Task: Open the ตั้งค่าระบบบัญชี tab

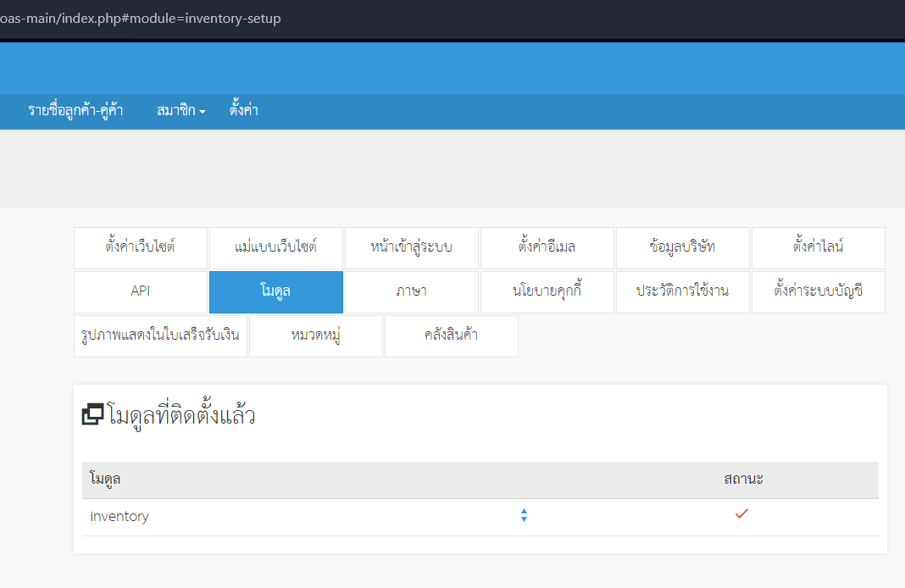Action: coord(819,292)
